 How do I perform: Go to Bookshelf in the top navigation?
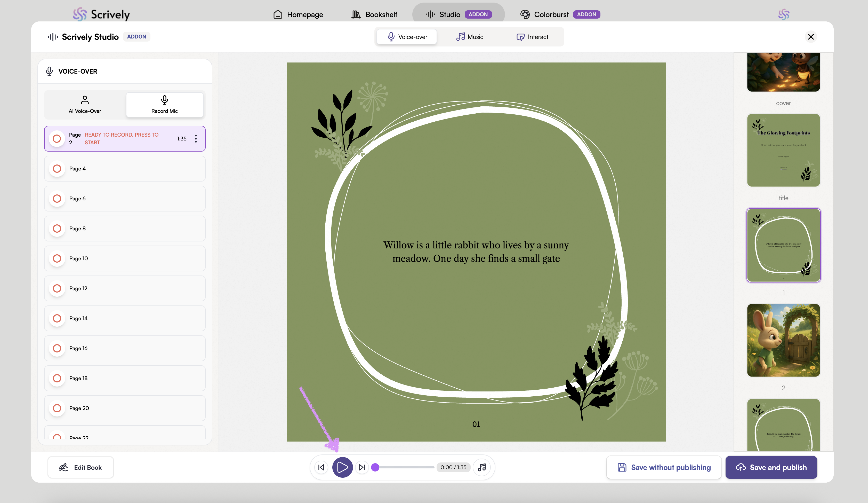click(x=374, y=14)
